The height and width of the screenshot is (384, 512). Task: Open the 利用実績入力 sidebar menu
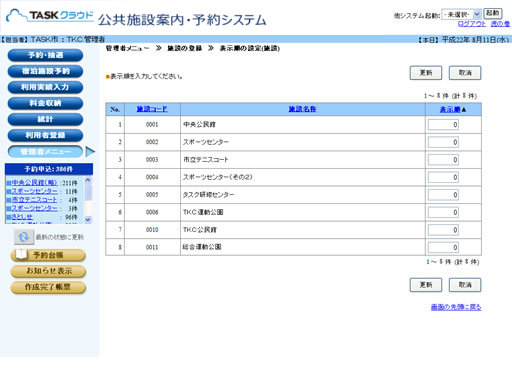click(45, 87)
